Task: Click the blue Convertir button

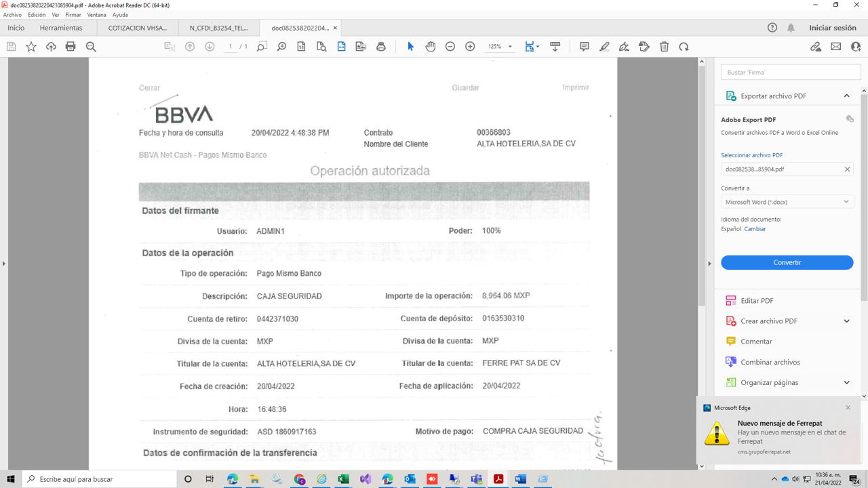Action: click(x=787, y=262)
